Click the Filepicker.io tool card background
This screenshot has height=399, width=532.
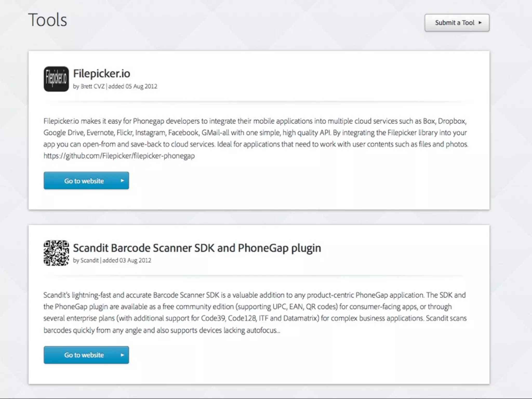click(312, 187)
